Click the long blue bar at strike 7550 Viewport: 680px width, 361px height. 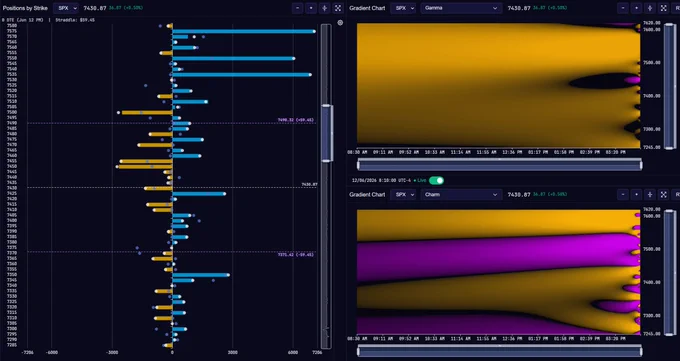233,58
